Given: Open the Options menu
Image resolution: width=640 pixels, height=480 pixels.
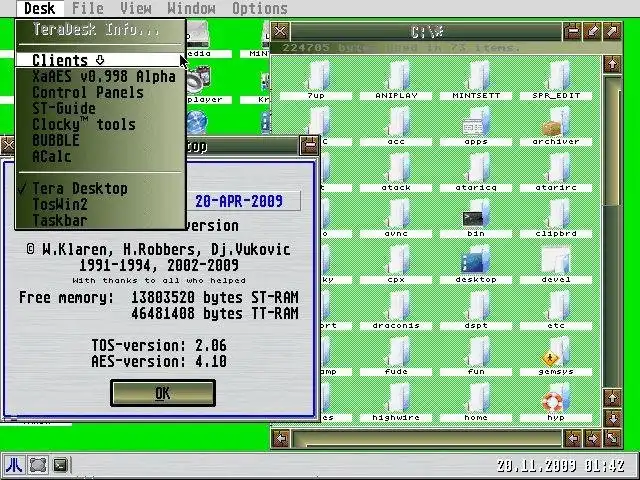Looking at the screenshot, I should [260, 8].
